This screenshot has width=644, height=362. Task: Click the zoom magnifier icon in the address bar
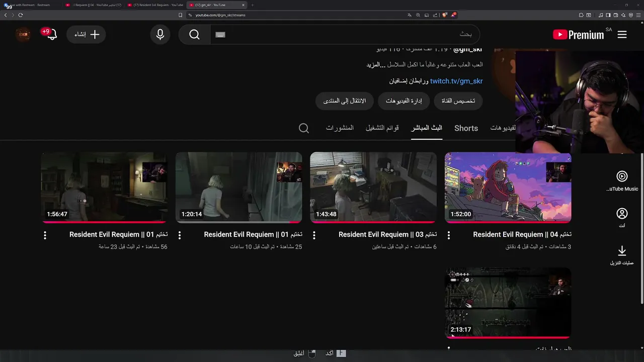point(418,15)
